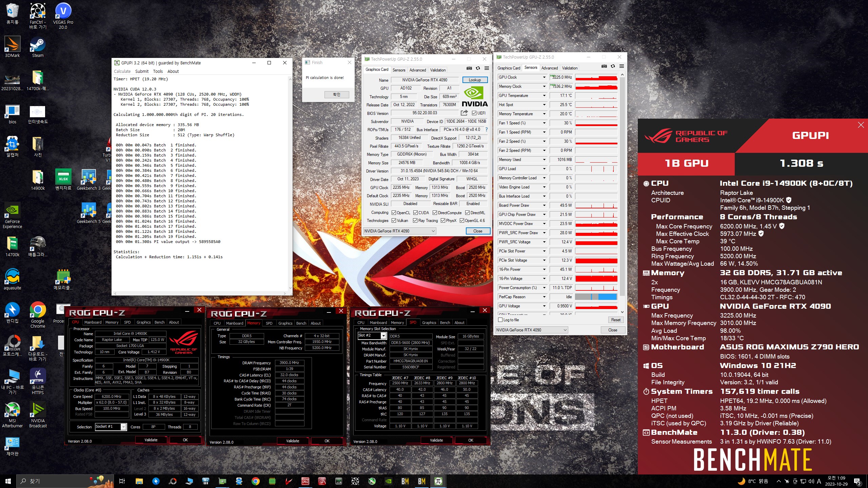
Task: Click camera icon in GPU-Z Sensors window
Action: point(604,66)
